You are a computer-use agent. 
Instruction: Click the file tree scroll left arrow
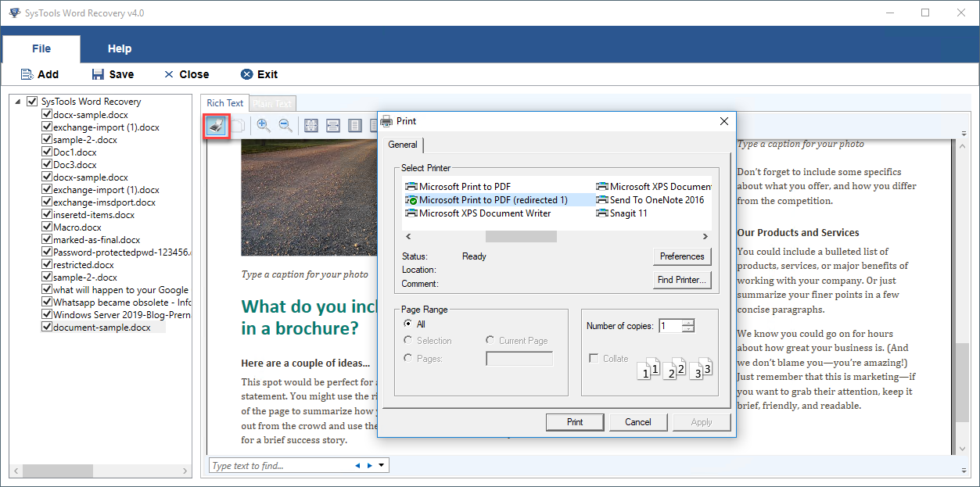click(x=16, y=471)
